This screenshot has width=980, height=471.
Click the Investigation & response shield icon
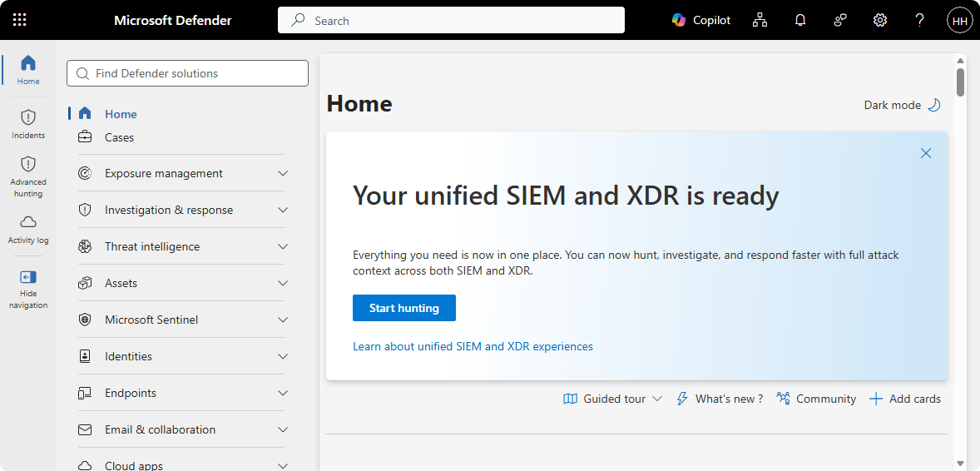click(85, 211)
